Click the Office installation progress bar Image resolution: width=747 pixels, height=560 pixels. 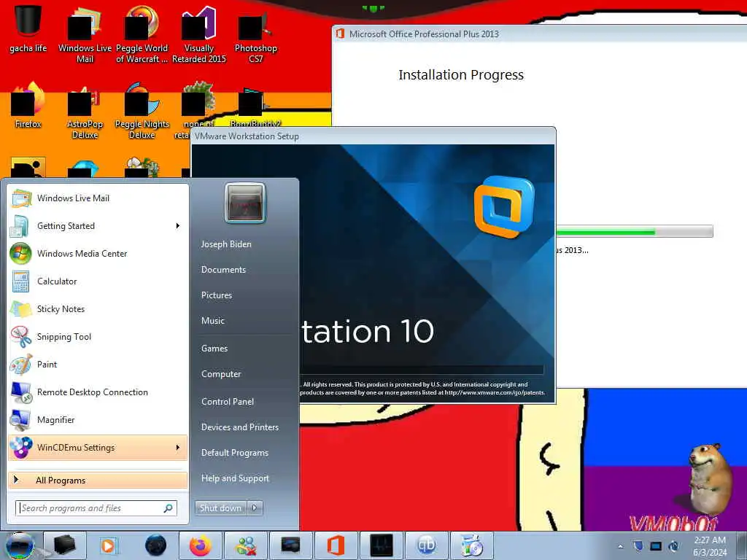[635, 231]
